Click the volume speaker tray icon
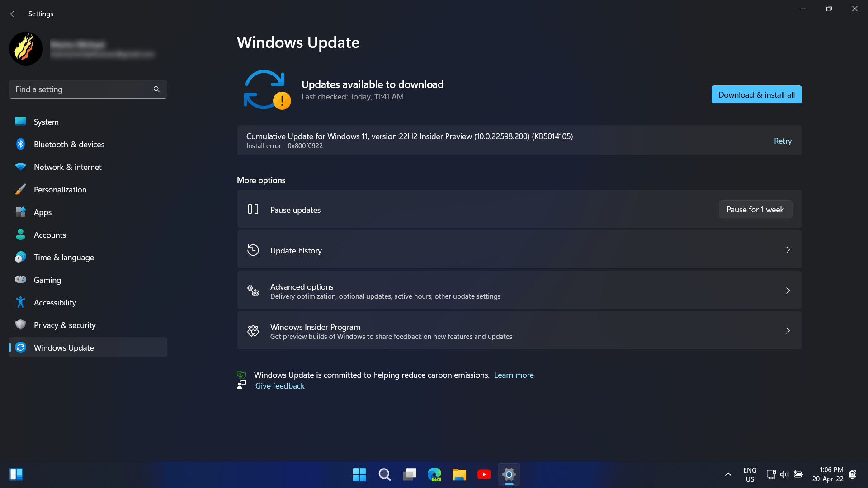The width and height of the screenshot is (868, 488). click(x=784, y=474)
